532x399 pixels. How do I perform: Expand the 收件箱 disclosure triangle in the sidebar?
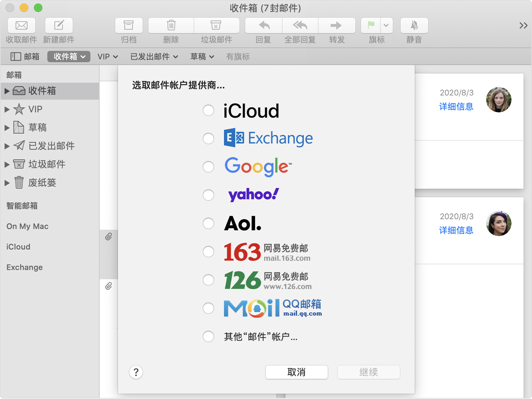coord(7,91)
